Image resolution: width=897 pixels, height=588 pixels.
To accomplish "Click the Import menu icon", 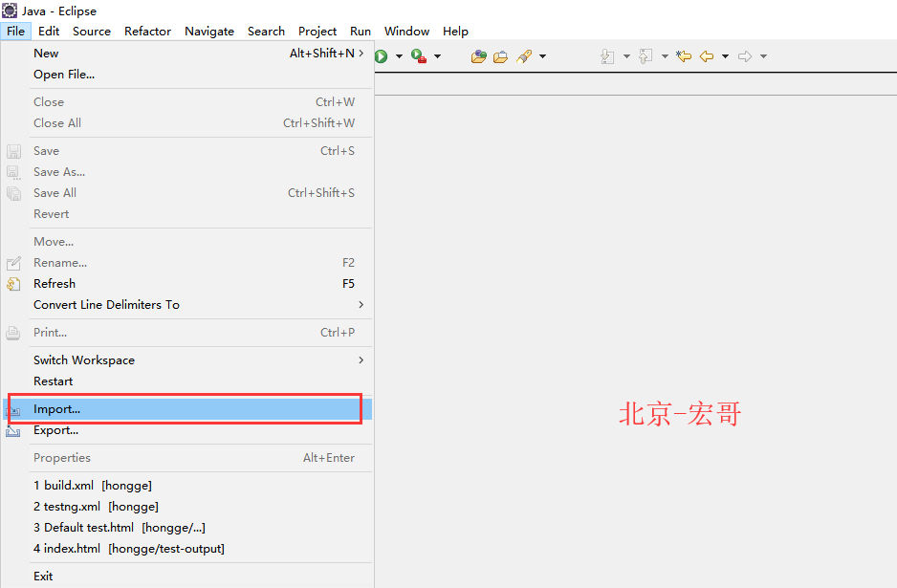I will [x=13, y=410].
